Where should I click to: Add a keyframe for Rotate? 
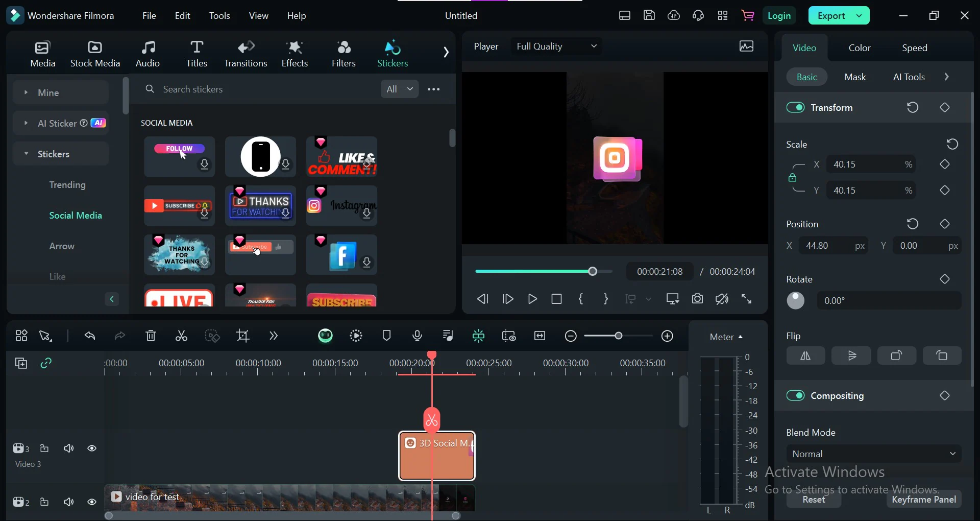[x=945, y=279]
